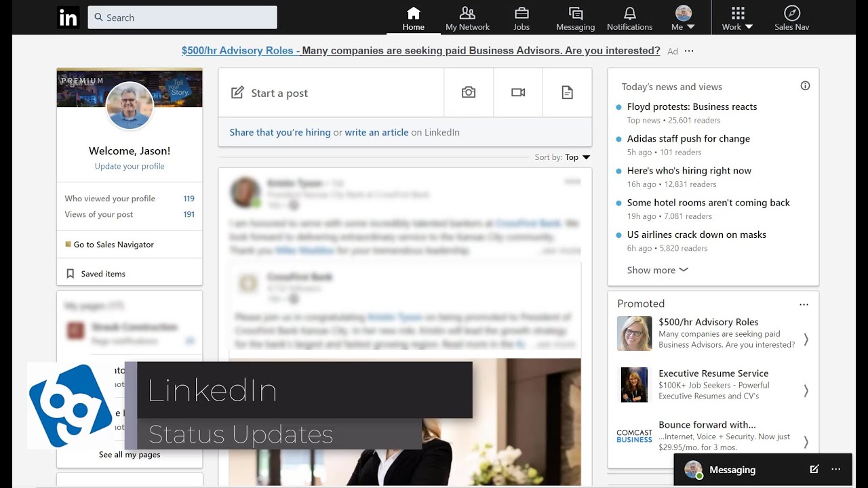
Task: Click Go to Sales Navigator
Action: (x=109, y=245)
